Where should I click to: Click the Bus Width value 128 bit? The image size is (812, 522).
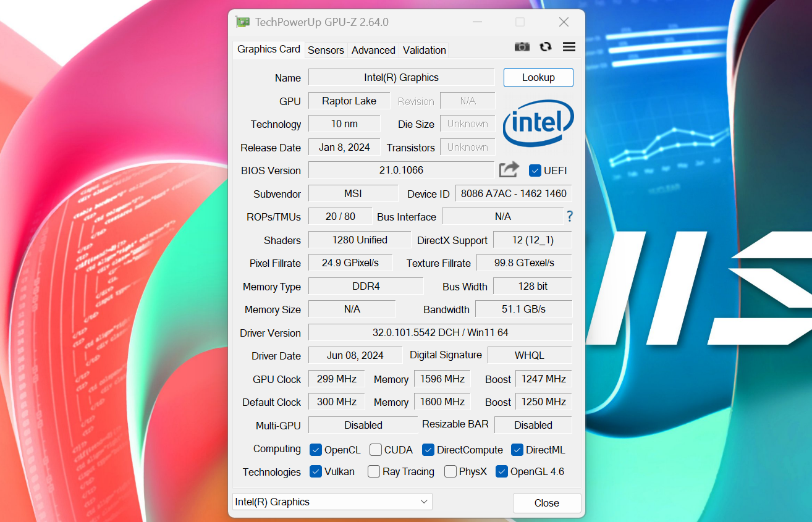point(532,286)
